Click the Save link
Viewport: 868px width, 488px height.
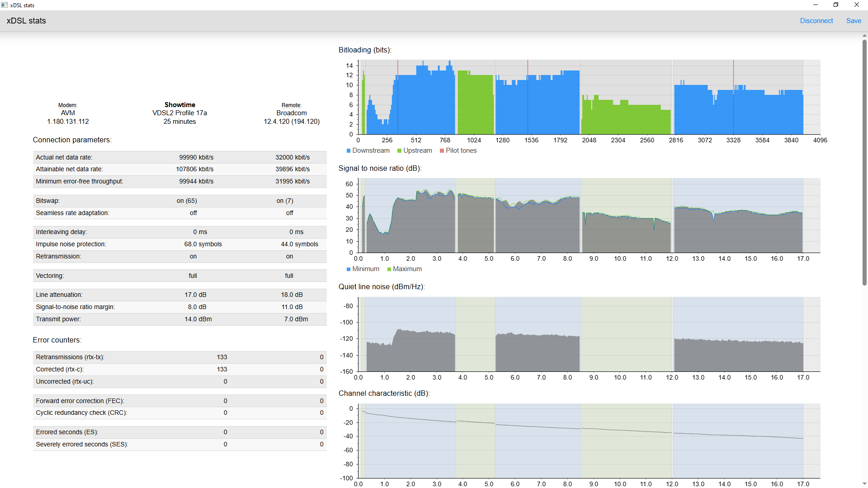tap(854, 21)
